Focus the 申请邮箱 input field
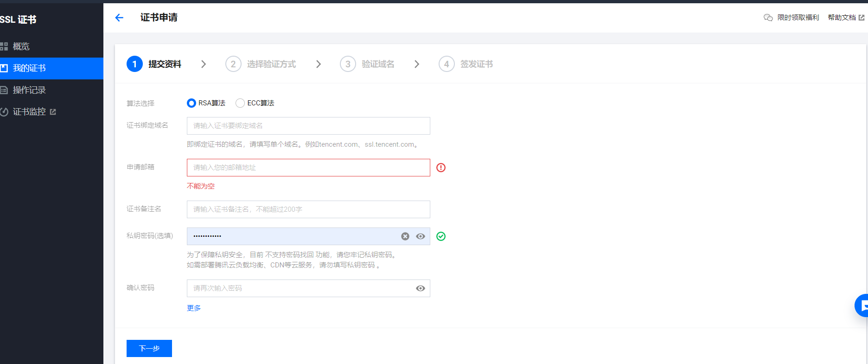 pos(308,168)
